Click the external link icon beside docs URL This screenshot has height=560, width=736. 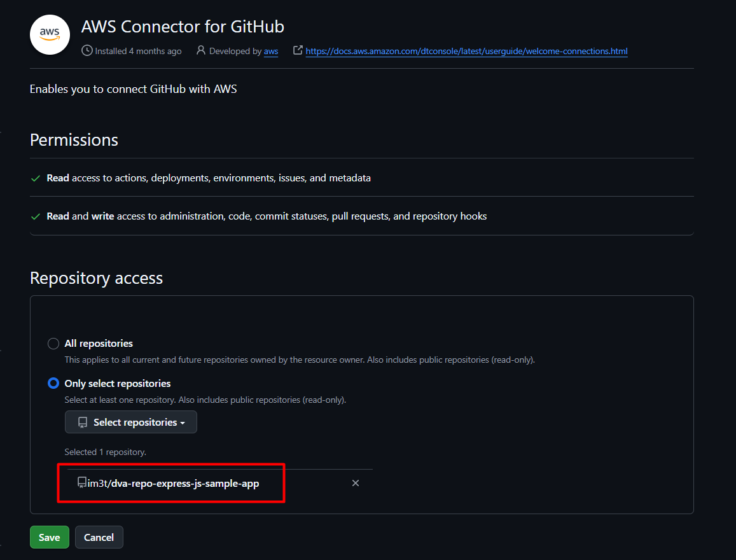click(298, 50)
